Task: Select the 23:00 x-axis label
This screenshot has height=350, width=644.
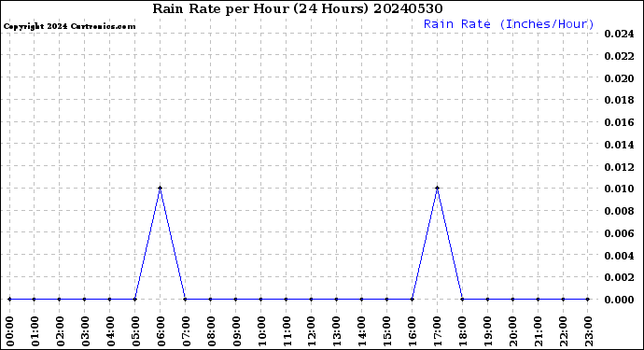Action: (x=589, y=331)
